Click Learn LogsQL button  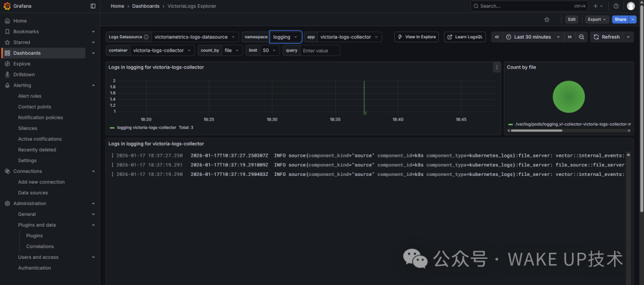465,37
